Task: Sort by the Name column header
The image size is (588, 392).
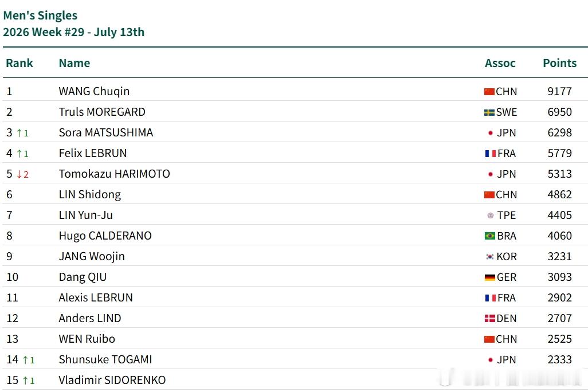Action: pyautogui.click(x=75, y=63)
